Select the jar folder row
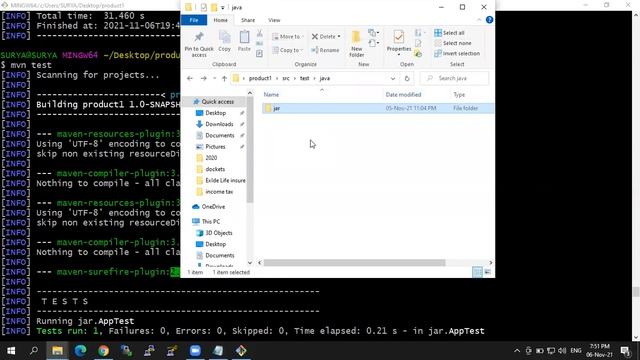The image size is (640, 360). [x=378, y=108]
